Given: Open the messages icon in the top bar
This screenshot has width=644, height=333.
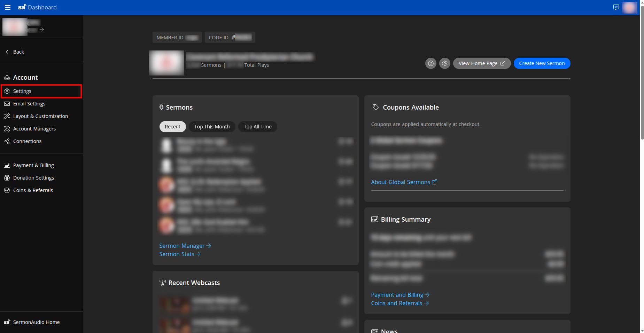Looking at the screenshot, I should click(x=616, y=7).
